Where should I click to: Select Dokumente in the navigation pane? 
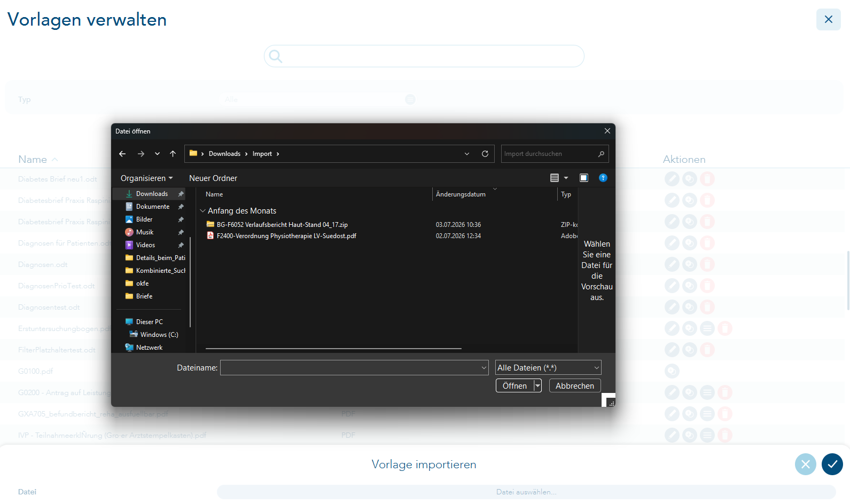153,207
